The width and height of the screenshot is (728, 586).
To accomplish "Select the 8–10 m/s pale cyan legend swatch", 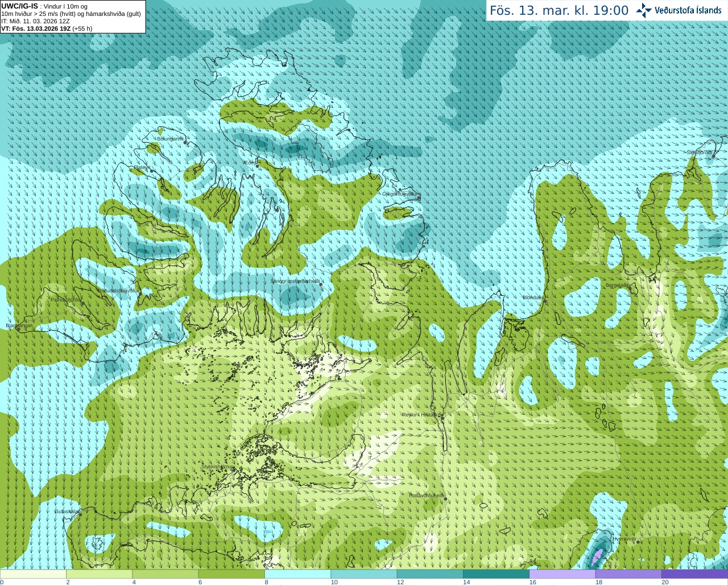I will click(x=297, y=574).
